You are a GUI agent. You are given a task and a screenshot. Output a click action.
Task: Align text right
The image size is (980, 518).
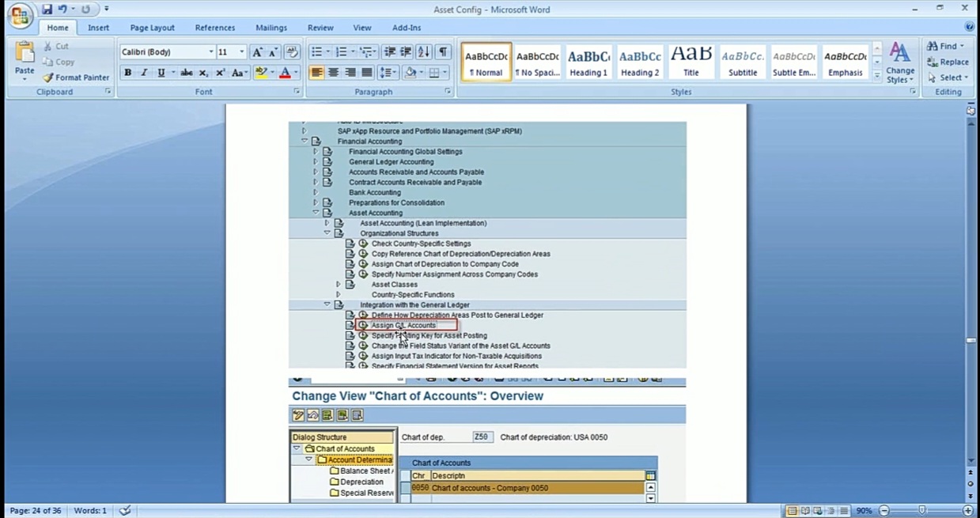tap(350, 73)
